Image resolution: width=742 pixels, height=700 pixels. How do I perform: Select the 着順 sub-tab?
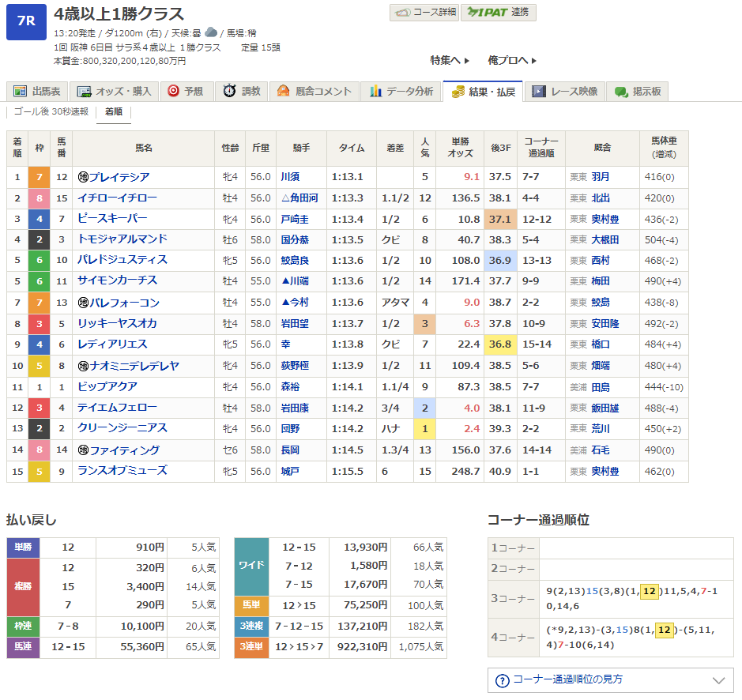click(x=114, y=112)
